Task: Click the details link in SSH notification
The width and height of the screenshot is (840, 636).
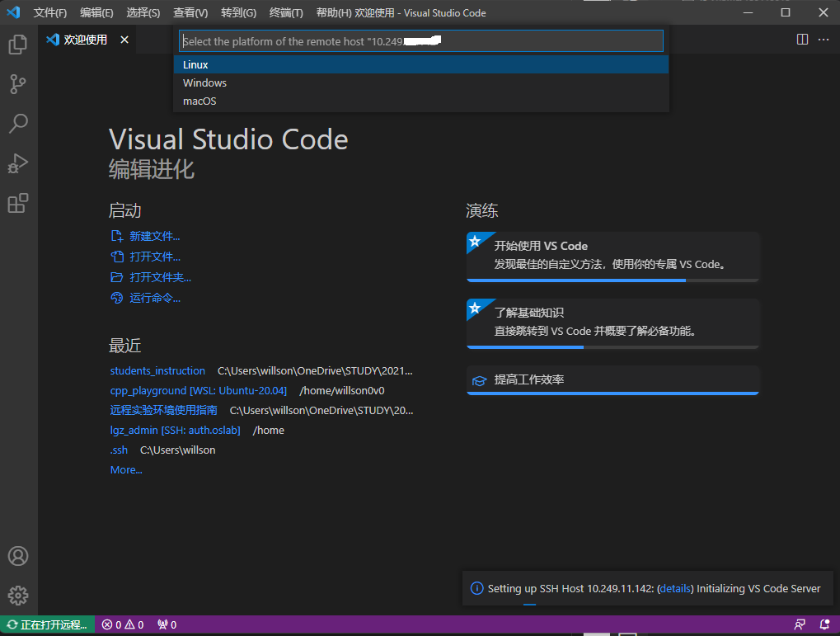Action: click(x=676, y=589)
